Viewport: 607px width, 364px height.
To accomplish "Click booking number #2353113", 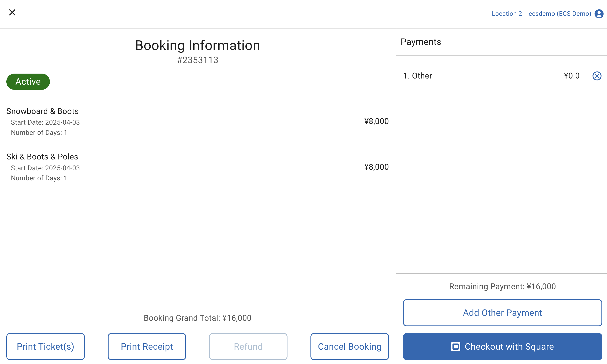I will click(x=198, y=60).
